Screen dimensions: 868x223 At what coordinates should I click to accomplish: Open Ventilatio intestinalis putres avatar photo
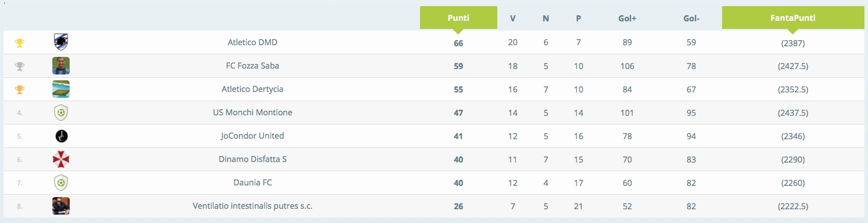(x=61, y=206)
